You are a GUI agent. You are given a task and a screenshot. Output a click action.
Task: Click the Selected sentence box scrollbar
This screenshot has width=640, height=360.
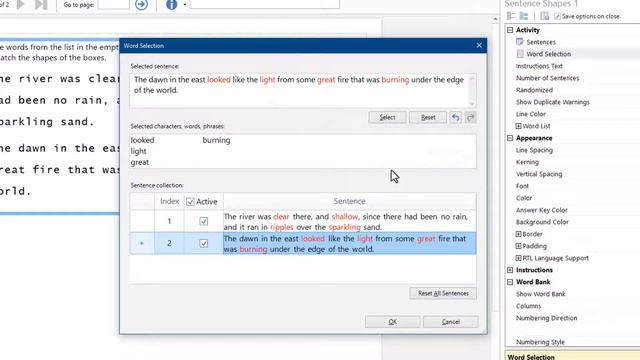click(472, 91)
